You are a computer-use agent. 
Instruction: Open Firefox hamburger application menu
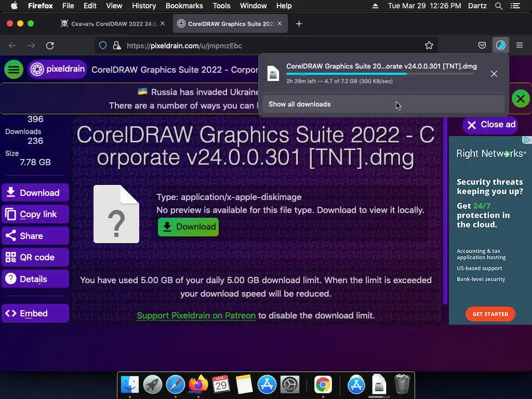[520, 46]
